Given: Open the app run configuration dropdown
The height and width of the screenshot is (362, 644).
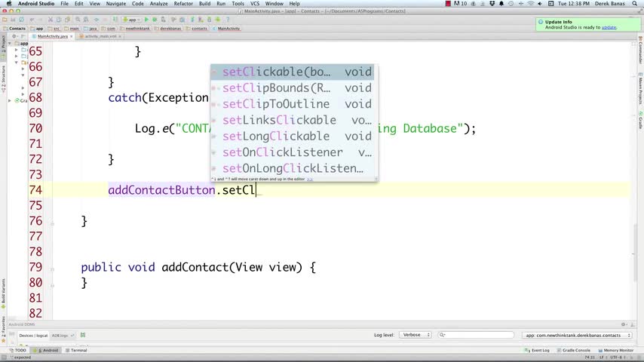Looking at the screenshot, I should pyautogui.click(x=132, y=20).
